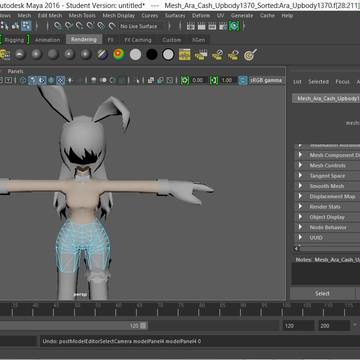This screenshot has width=360, height=360.
Task: Open the Generate menu
Action: 242,16
